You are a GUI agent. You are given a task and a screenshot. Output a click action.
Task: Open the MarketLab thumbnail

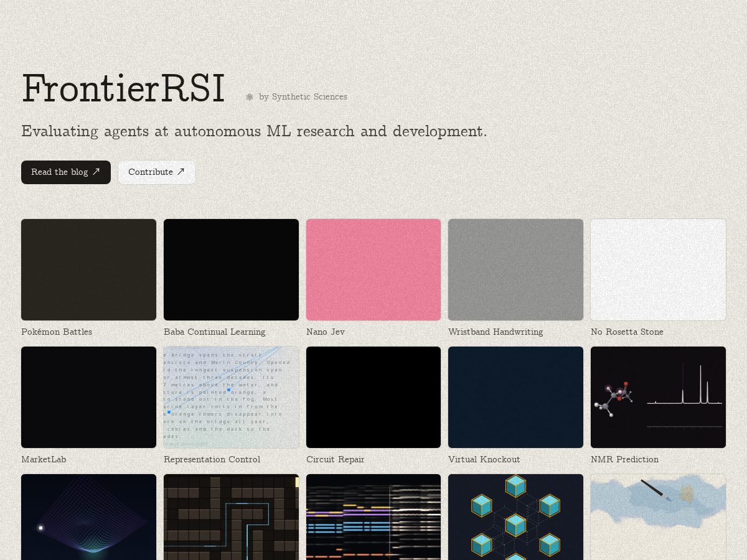(88, 397)
